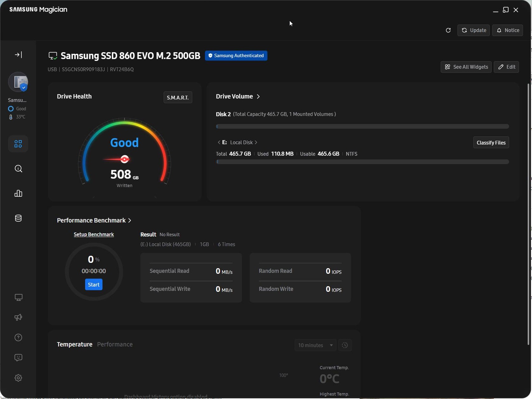Click the No Result status text
The height and width of the screenshot is (399, 532).
pyautogui.click(x=169, y=234)
